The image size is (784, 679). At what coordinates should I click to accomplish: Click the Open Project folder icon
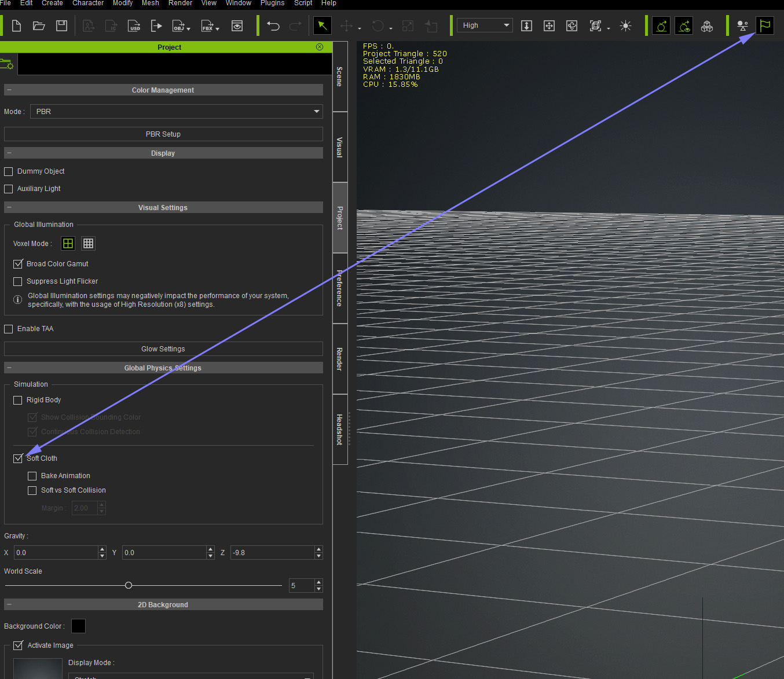(39, 26)
